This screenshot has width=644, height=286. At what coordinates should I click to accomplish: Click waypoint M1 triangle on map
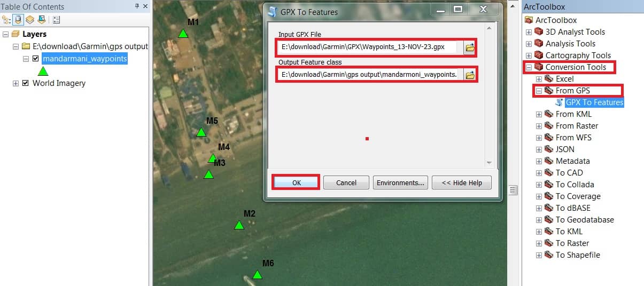[183, 34]
